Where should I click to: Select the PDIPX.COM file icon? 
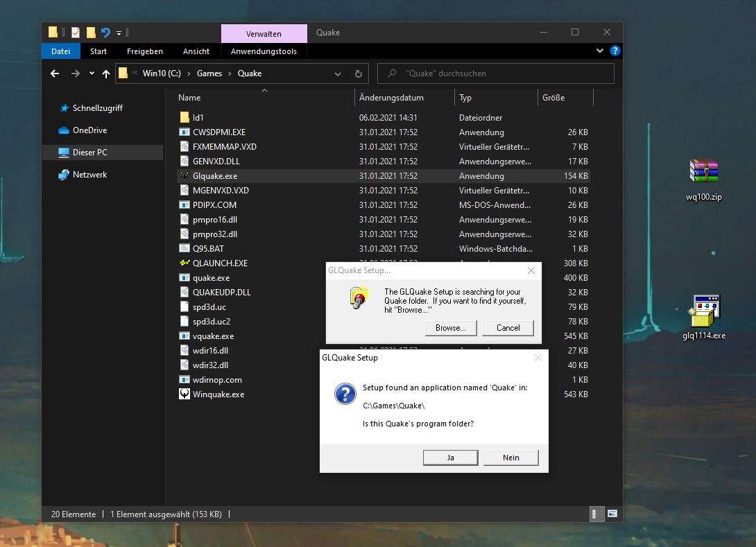184,205
